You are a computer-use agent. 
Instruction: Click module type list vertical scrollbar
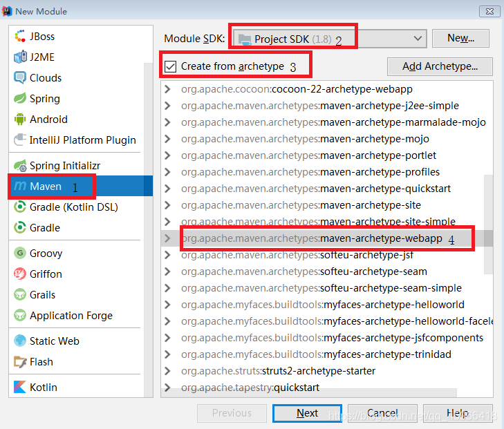(148, 230)
